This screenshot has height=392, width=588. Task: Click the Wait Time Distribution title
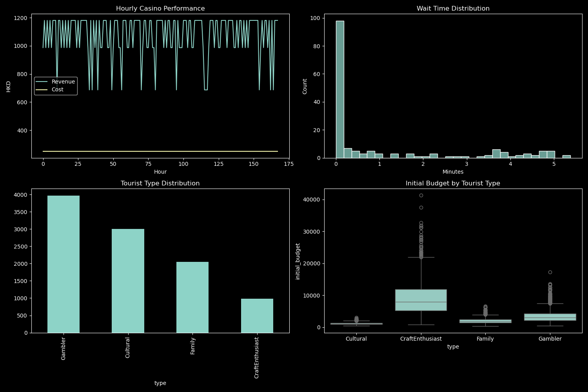pos(453,9)
